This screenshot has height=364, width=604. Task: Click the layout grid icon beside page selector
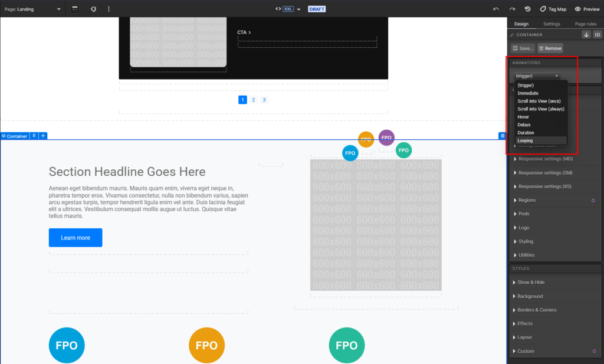click(x=75, y=9)
